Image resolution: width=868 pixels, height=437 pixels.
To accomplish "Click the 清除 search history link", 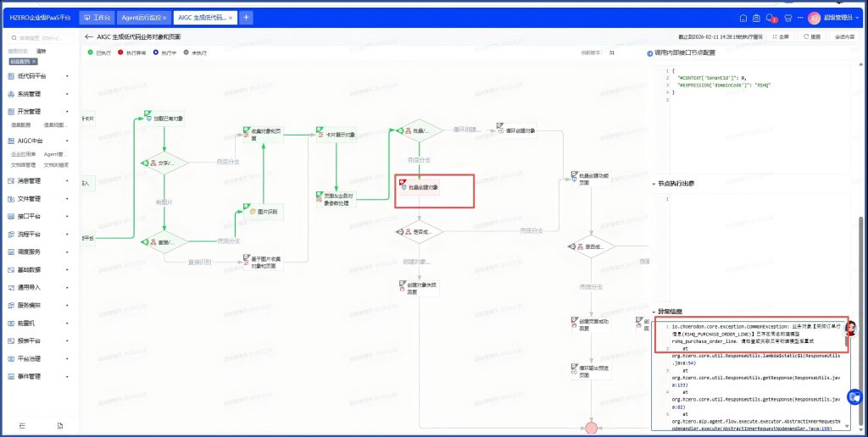I will click(41, 52).
